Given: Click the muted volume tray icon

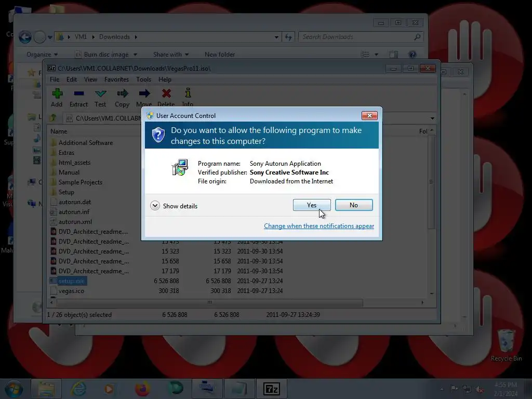Looking at the screenshot, I should tap(480, 390).
